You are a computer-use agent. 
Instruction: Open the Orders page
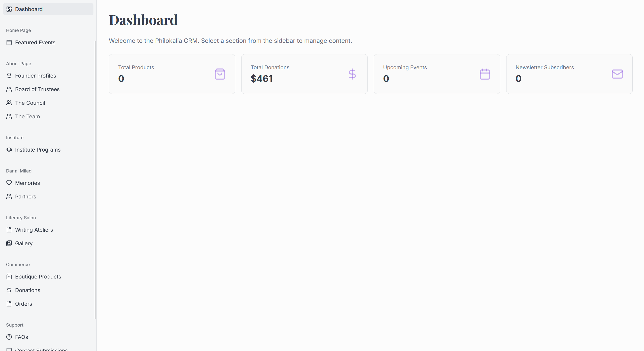click(x=23, y=304)
